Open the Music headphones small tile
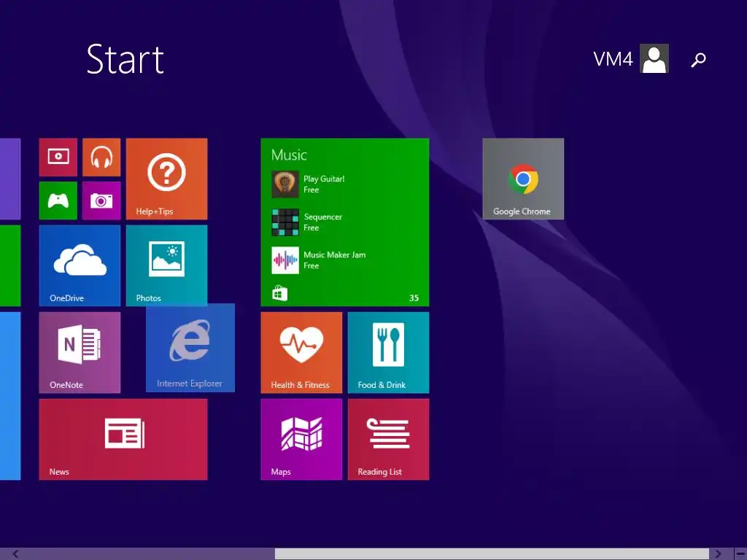The image size is (747, 560). (x=101, y=157)
